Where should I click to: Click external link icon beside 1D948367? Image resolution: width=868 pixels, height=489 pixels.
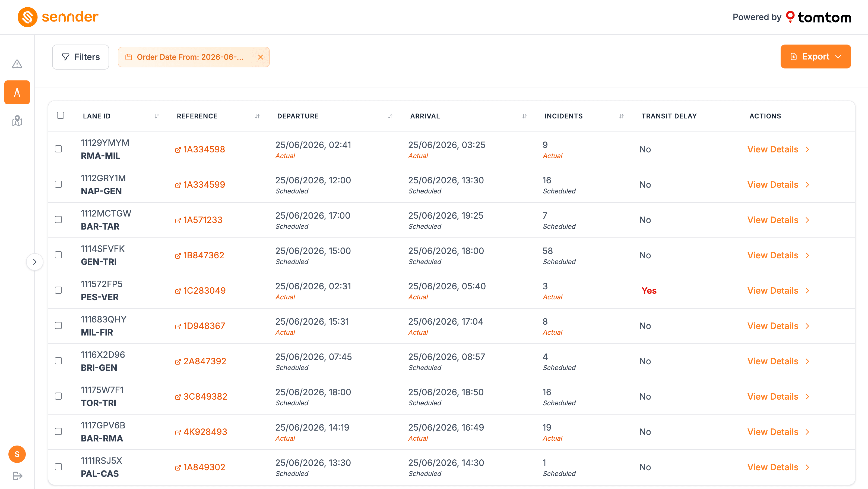[x=178, y=327]
